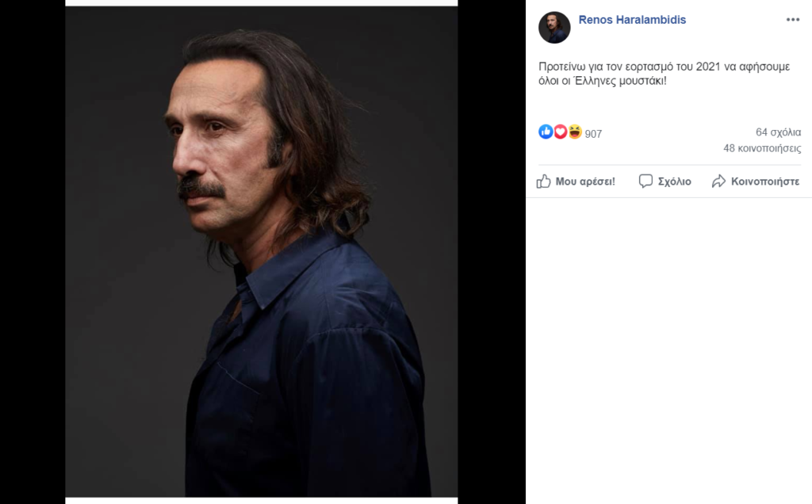Click the share arrow icon
The width and height of the screenshot is (812, 504).
pos(718,181)
